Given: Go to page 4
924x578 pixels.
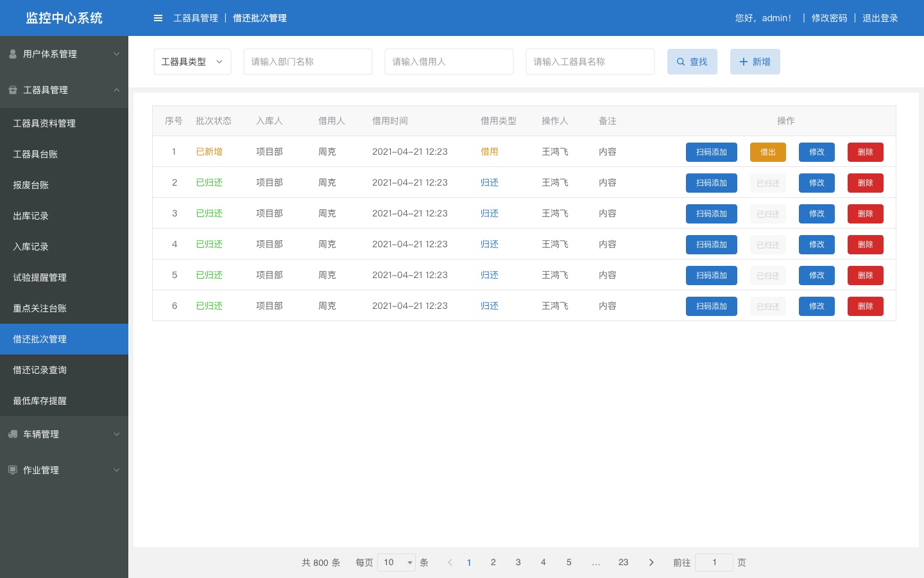Looking at the screenshot, I should [x=543, y=563].
